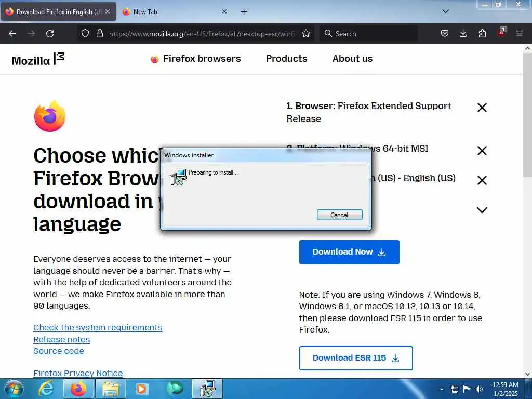Launch Internet Explorer from taskbar

[46, 389]
